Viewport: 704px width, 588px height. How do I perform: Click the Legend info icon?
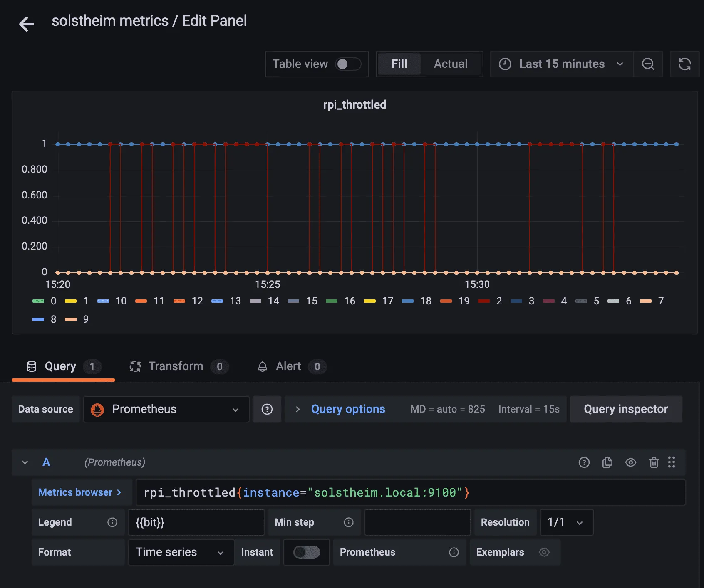click(112, 522)
